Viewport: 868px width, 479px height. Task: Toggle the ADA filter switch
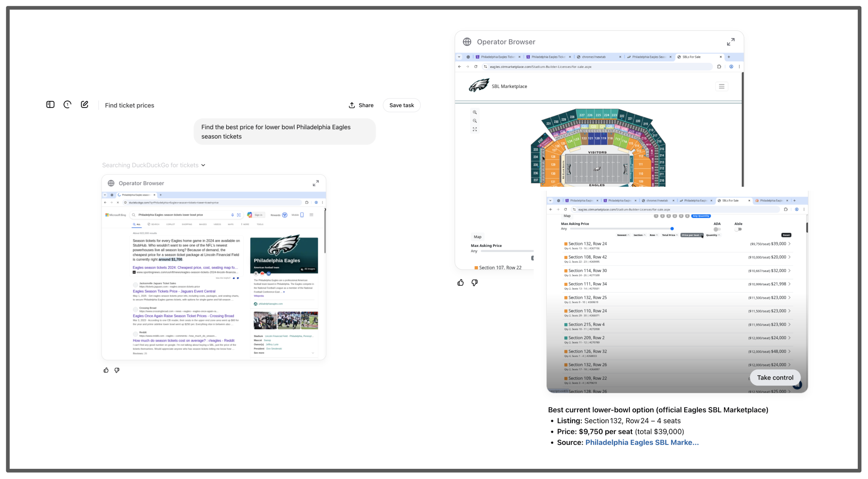pos(717,229)
